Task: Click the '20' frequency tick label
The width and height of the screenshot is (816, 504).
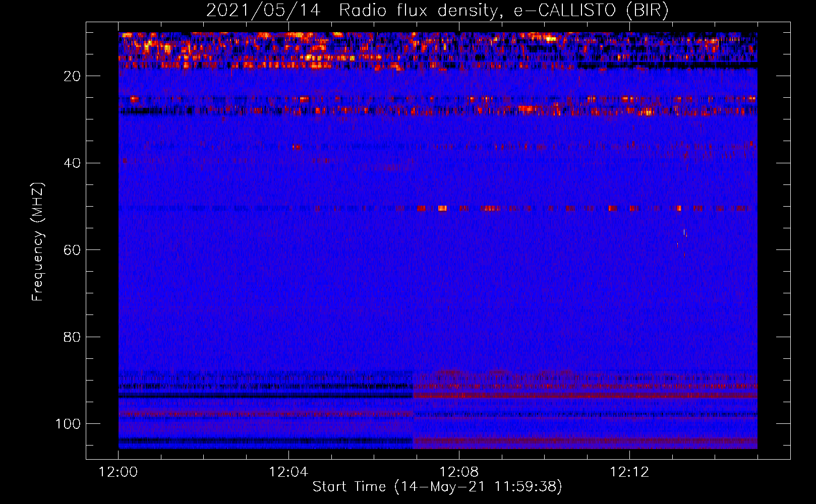Action: [x=73, y=76]
